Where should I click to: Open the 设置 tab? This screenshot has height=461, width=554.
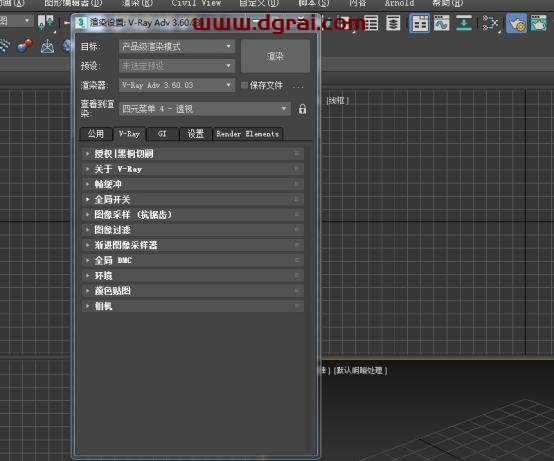point(195,134)
